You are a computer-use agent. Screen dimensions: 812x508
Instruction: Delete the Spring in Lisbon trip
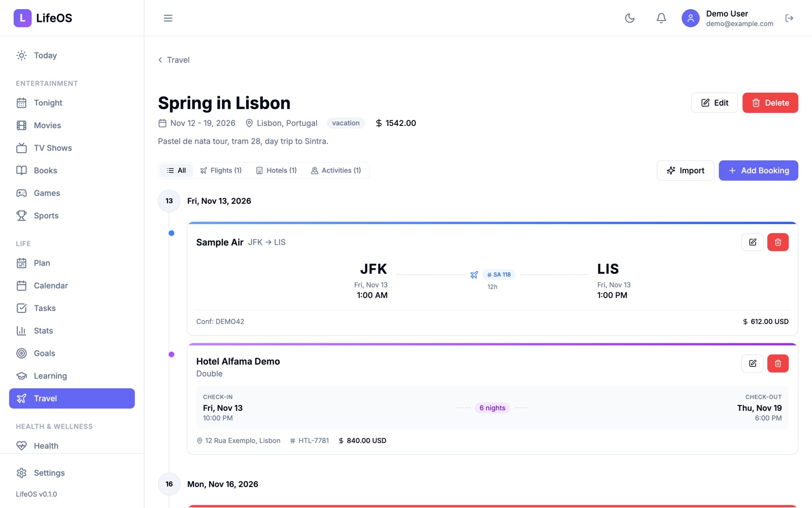[x=770, y=103]
